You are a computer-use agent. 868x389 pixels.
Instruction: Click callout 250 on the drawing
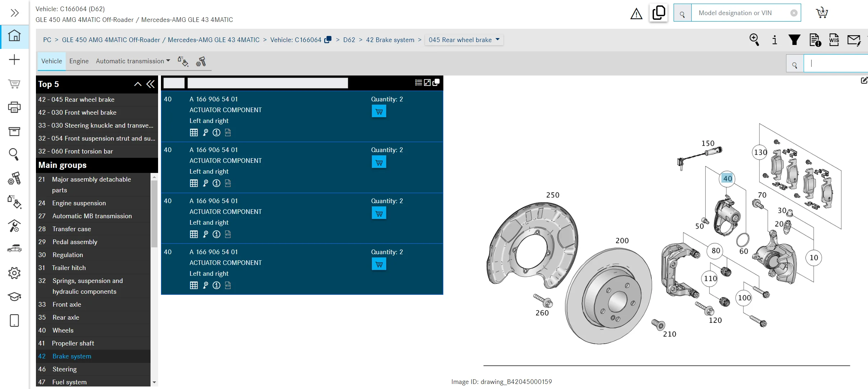point(553,195)
